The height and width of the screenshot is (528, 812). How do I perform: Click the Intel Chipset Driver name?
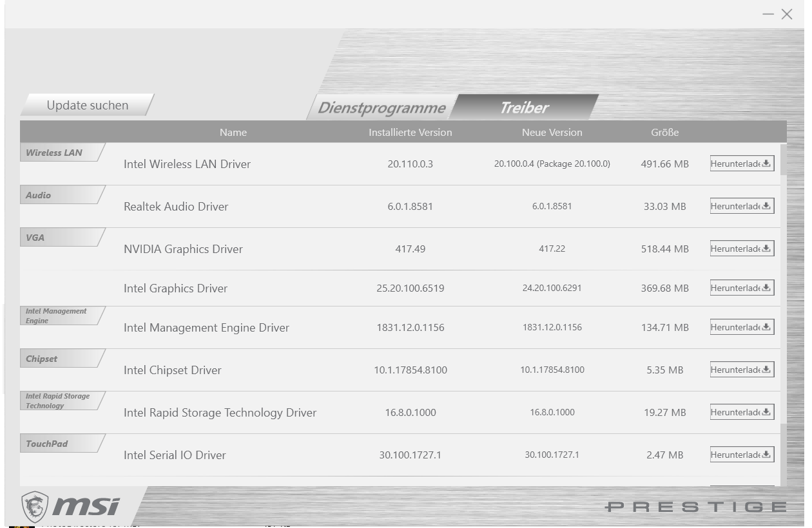[x=172, y=370]
